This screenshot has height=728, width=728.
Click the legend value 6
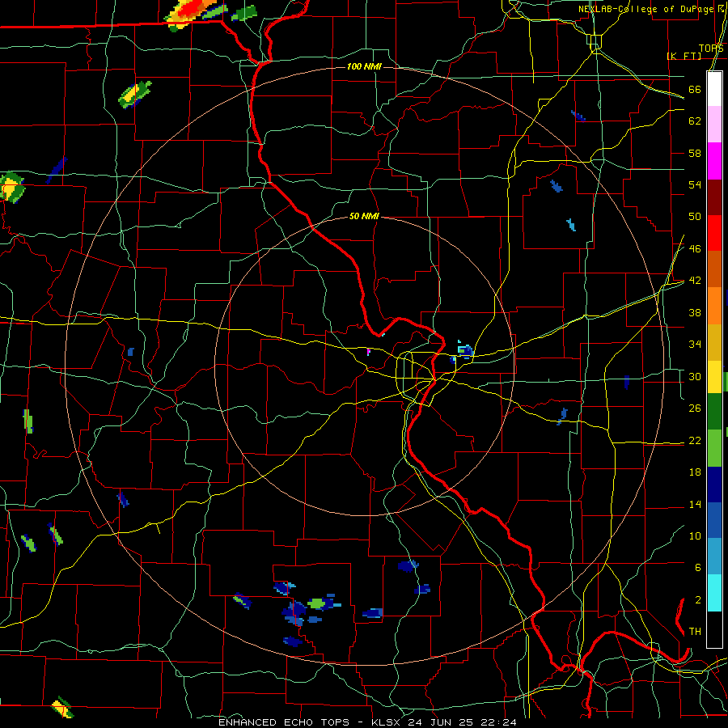click(697, 567)
